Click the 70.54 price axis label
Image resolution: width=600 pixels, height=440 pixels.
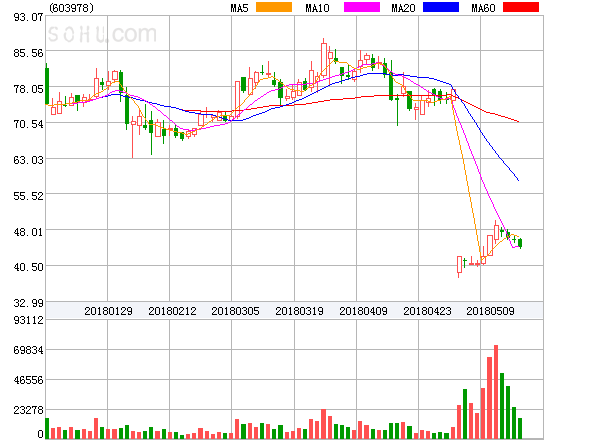(28, 124)
